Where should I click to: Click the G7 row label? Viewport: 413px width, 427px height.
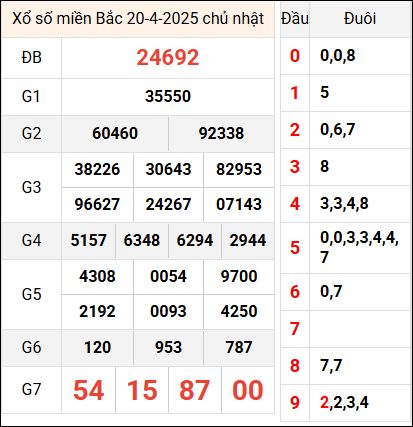click(31, 389)
